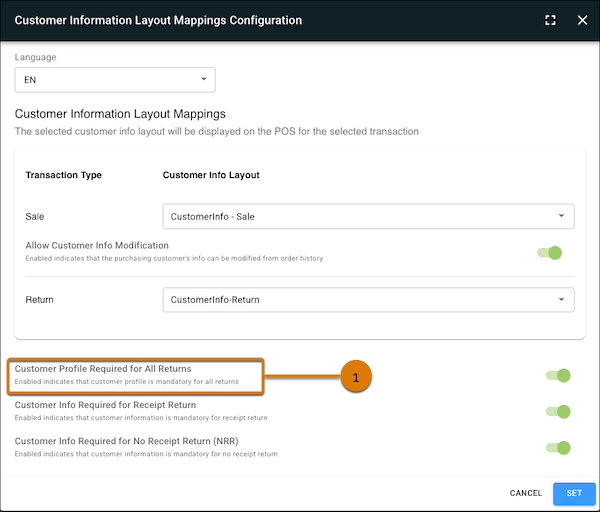Screen dimensions: 600x512
Task: Open the Return customer info layout dropdown
Action: (x=368, y=300)
